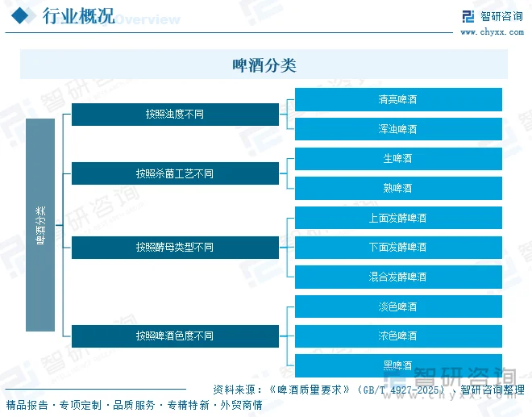Screen dimensions: 532x417
Task: Open the www.chyxx.com link
Action: tap(492, 32)
